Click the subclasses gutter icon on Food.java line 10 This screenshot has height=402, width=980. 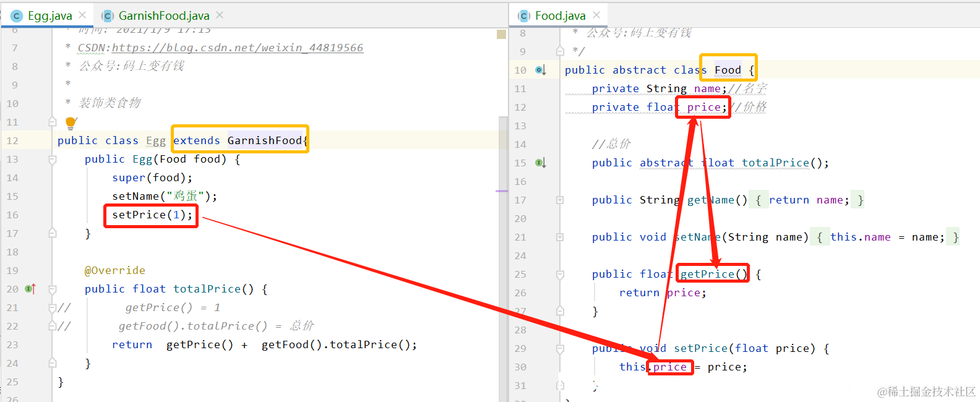coord(541,70)
